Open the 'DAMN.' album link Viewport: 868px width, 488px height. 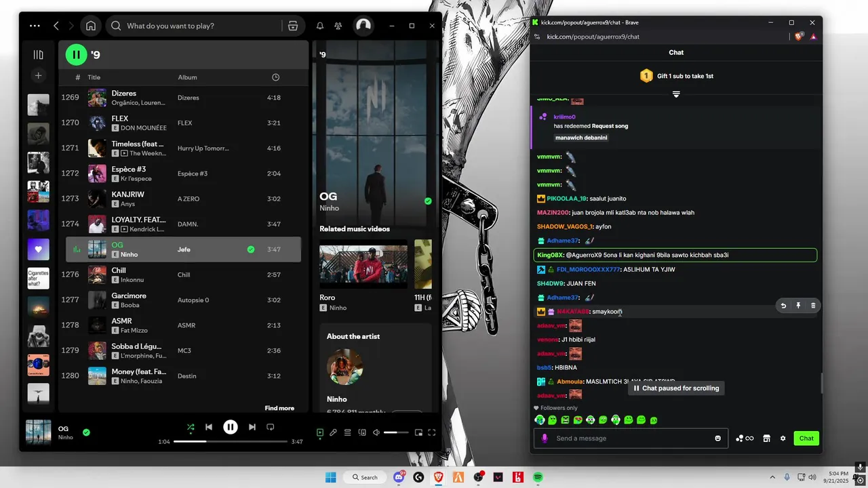188,224
